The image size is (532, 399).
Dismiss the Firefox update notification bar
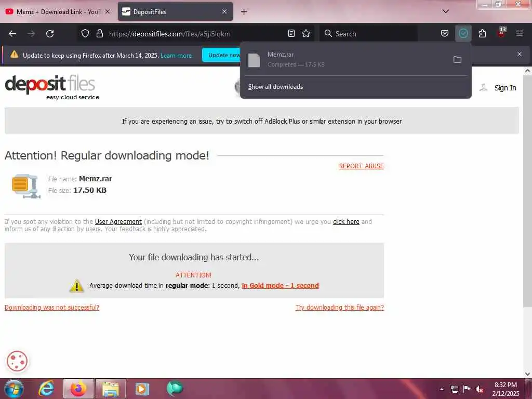pos(520,54)
